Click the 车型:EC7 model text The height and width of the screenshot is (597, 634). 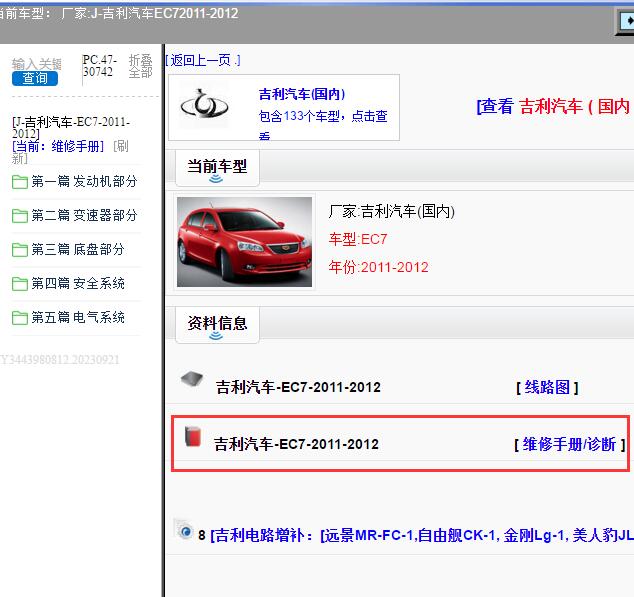358,239
